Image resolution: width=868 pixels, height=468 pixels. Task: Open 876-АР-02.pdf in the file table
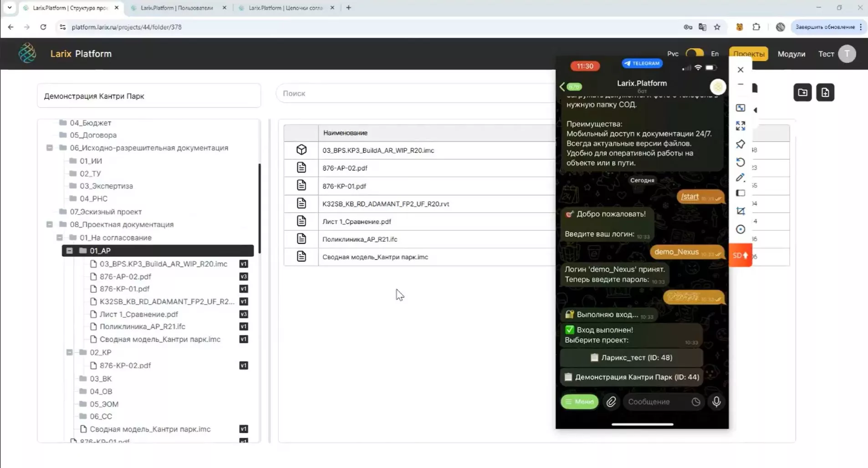(x=345, y=168)
